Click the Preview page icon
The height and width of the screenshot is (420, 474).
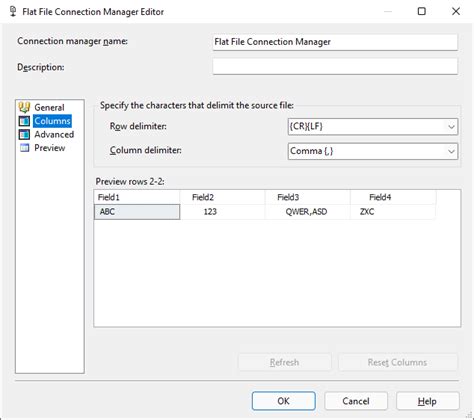(x=24, y=148)
